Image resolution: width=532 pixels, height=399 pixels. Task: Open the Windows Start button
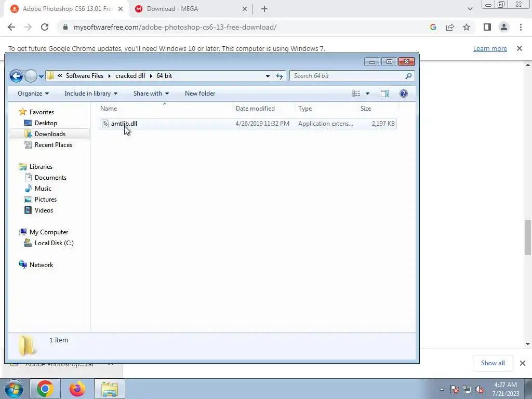click(x=14, y=389)
